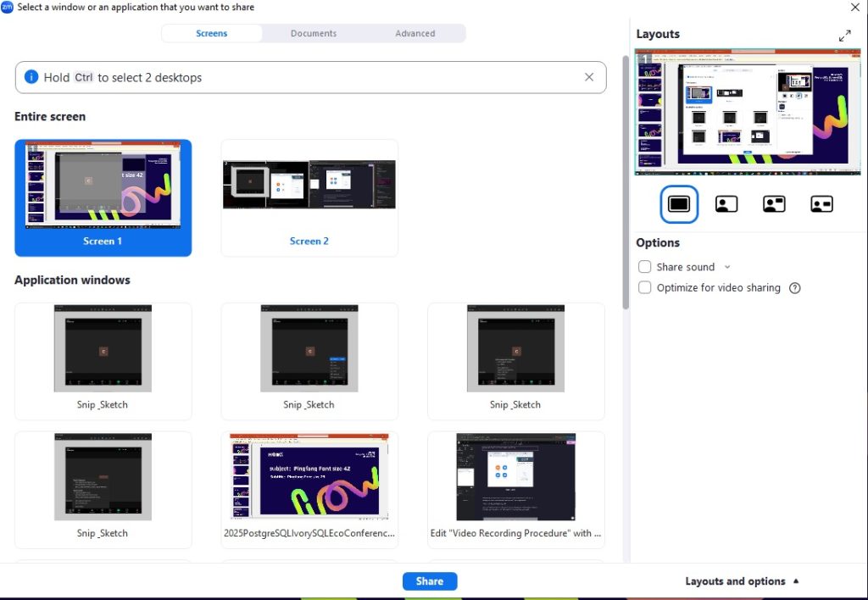Click the blue info icon in banner
The height and width of the screenshot is (600, 868).
(31, 77)
